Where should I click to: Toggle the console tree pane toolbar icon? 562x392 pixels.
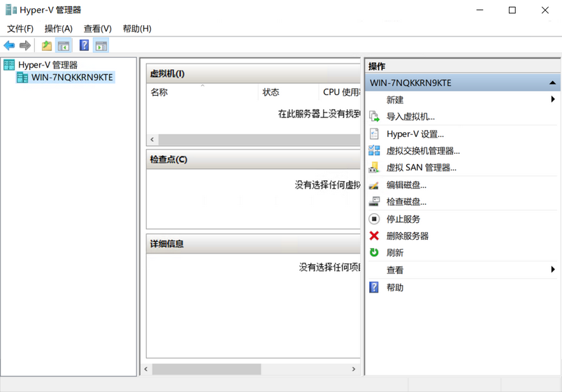click(x=64, y=45)
